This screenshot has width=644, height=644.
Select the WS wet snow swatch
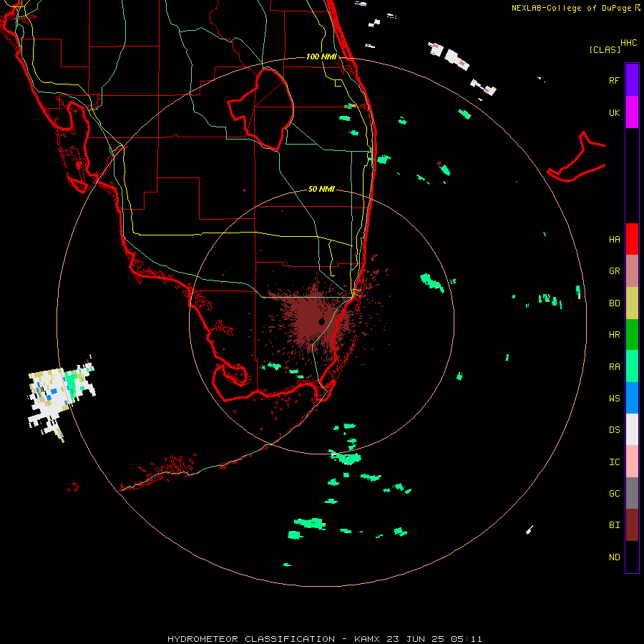[x=632, y=398]
